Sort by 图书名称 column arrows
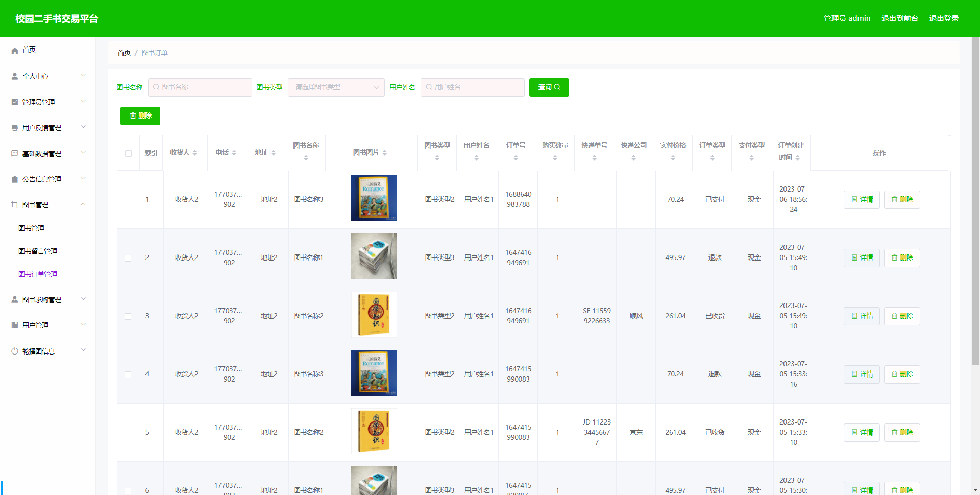The image size is (980, 495). (306, 158)
